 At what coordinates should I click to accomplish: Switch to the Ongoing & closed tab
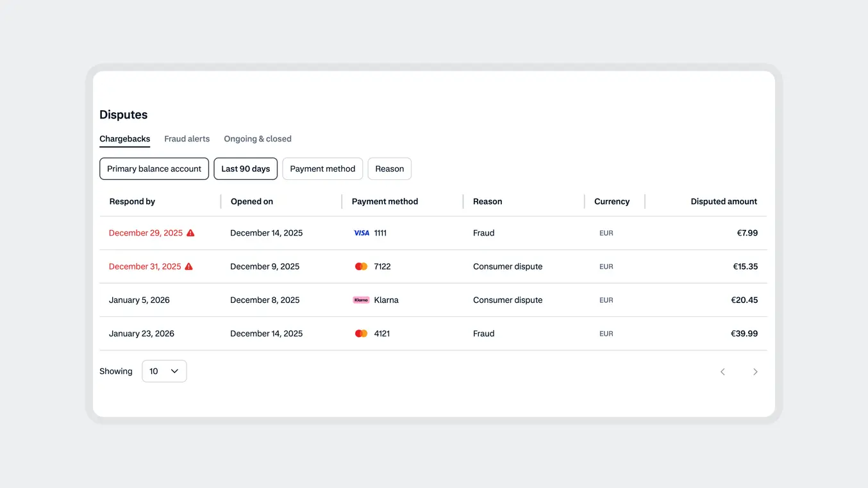pyautogui.click(x=257, y=138)
